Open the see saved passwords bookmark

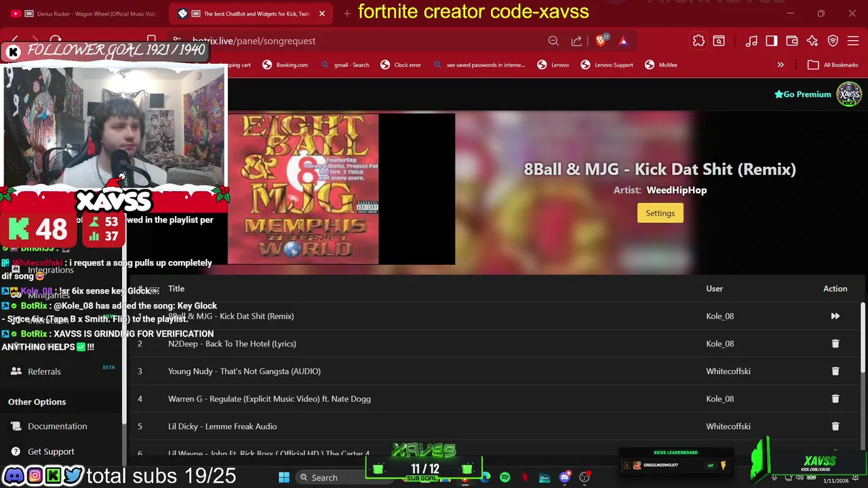(x=479, y=65)
